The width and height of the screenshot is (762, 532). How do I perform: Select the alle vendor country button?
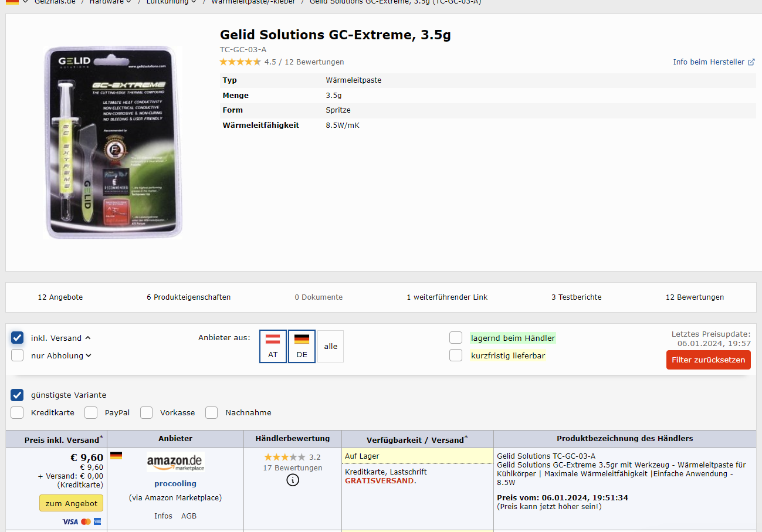coord(331,346)
